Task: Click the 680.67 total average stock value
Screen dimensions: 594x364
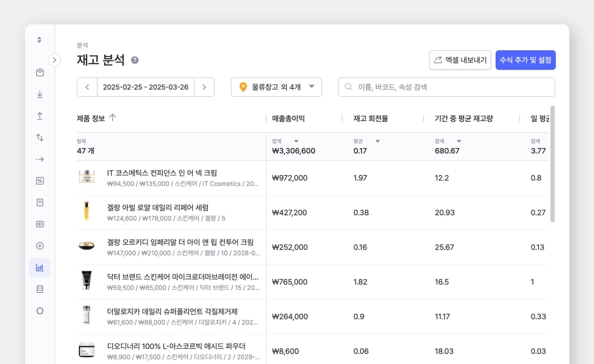Action: tap(447, 151)
